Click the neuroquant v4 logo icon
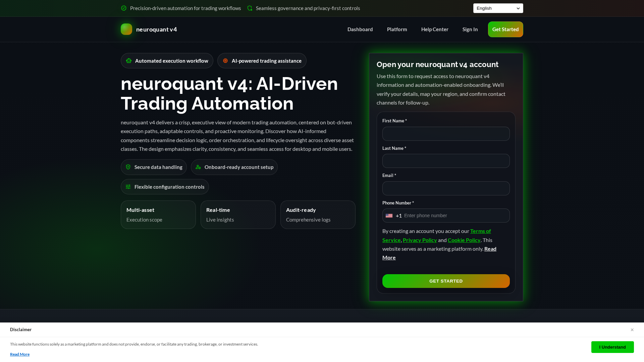Image resolution: width=644 pixels, height=362 pixels. pyautogui.click(x=126, y=29)
